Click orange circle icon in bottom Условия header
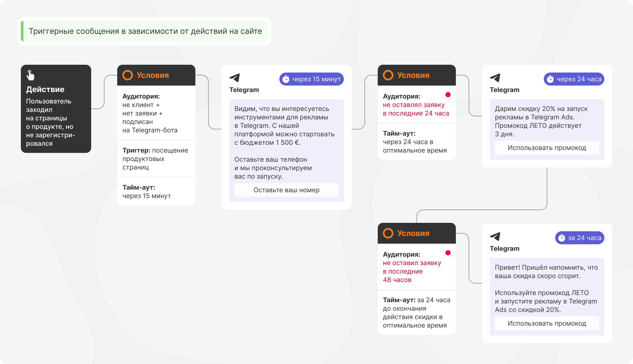633x364 pixels. click(388, 233)
